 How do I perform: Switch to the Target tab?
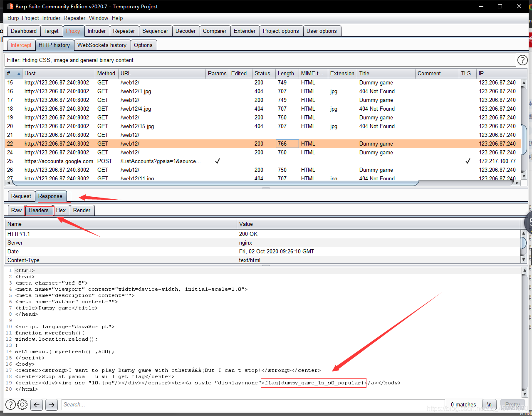[51, 31]
